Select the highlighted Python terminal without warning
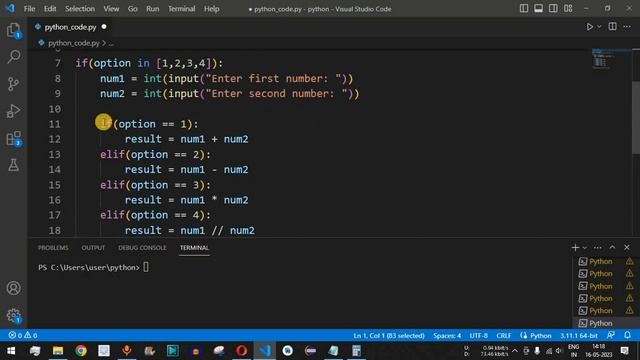 tap(601, 323)
